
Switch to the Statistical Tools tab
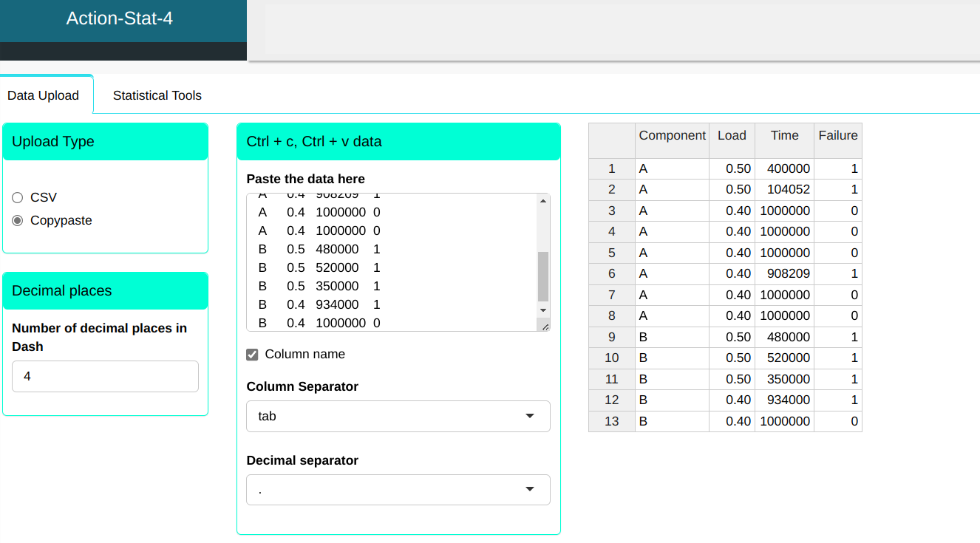157,95
